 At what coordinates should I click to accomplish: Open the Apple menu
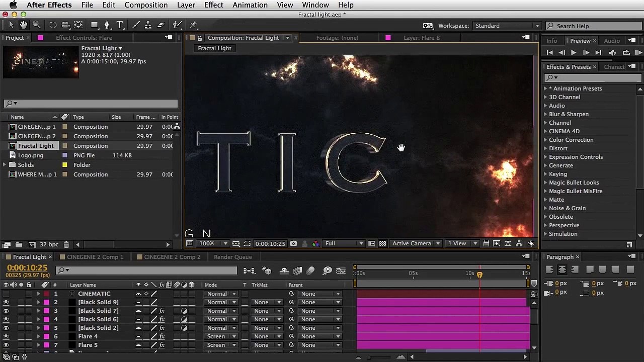coord(13,5)
